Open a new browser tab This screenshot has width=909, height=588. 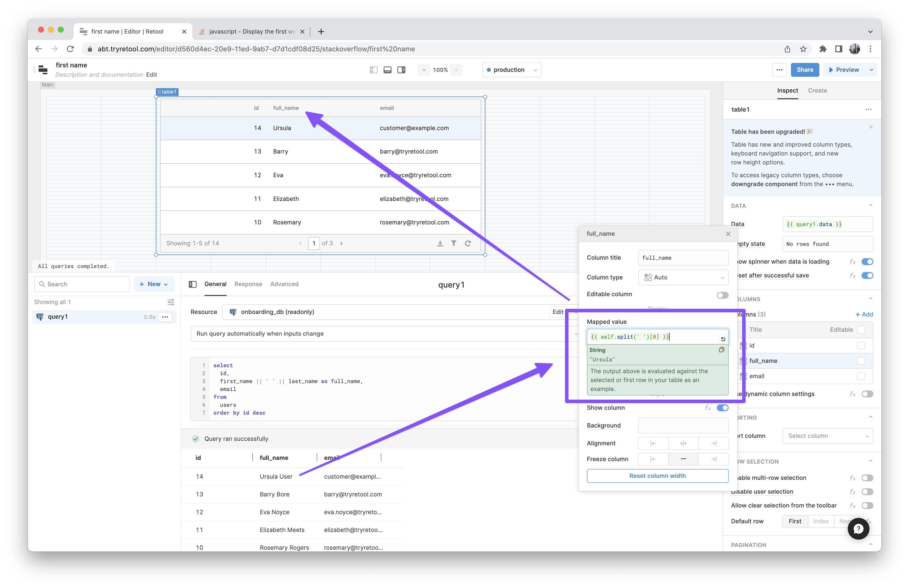321,32
